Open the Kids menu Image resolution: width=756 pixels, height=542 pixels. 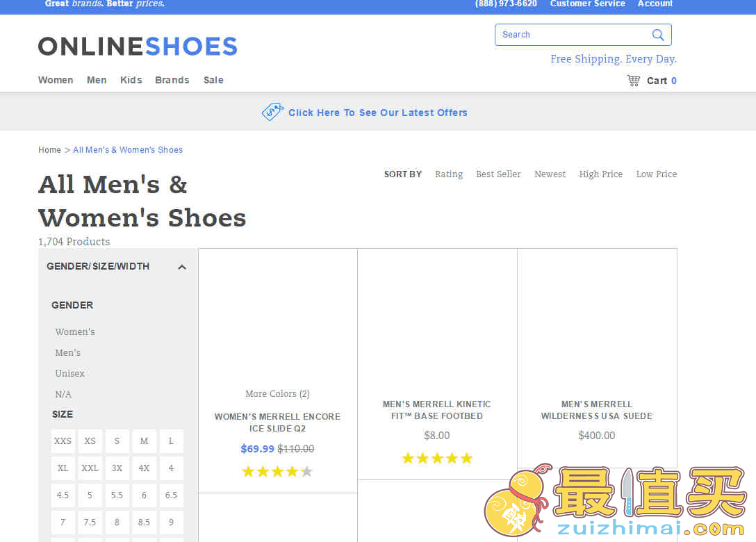coord(131,80)
